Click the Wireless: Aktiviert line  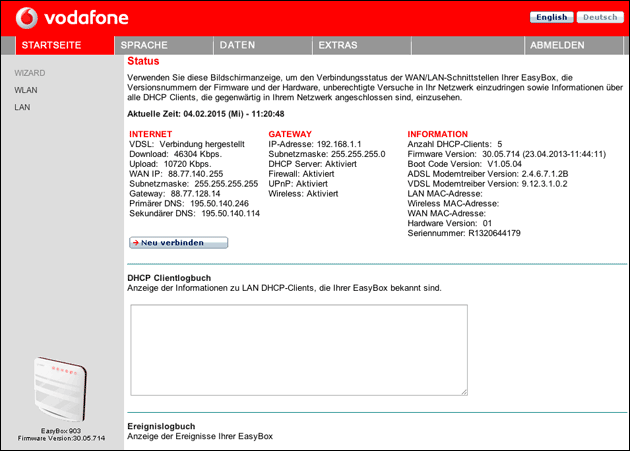point(303,194)
